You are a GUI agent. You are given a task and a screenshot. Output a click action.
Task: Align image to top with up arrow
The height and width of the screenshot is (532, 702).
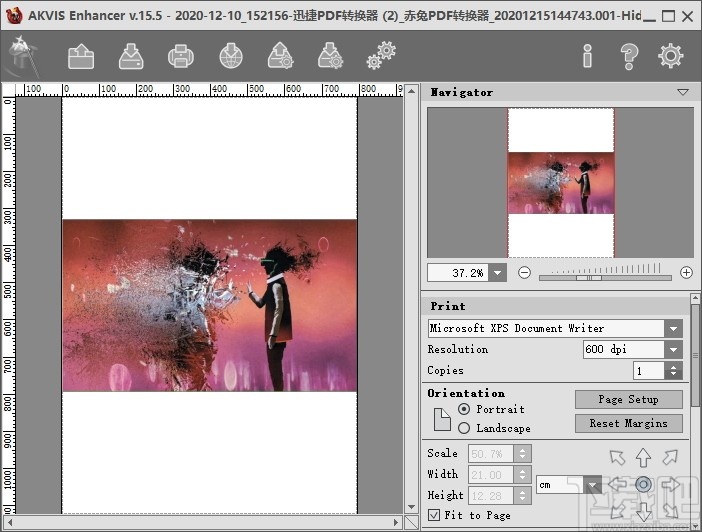pyautogui.click(x=643, y=458)
